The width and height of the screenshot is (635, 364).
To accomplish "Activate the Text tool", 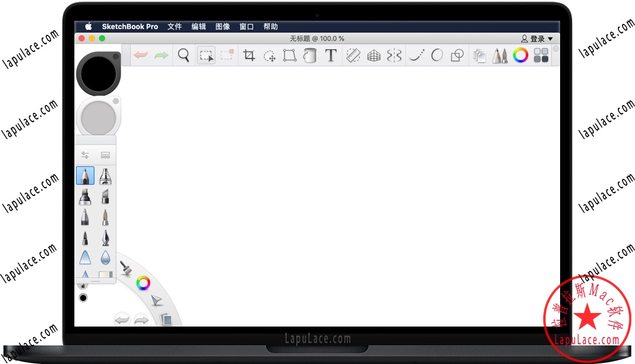I will click(x=331, y=55).
